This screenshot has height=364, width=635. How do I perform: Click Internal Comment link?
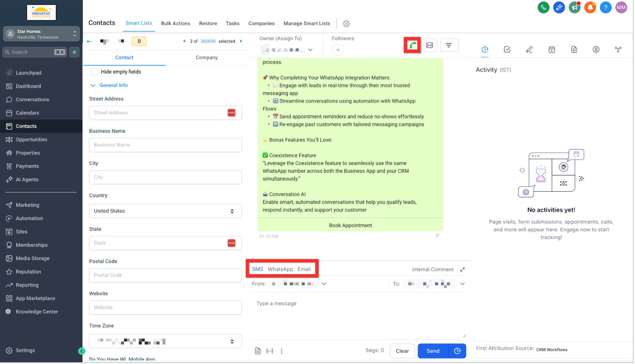[x=432, y=270]
